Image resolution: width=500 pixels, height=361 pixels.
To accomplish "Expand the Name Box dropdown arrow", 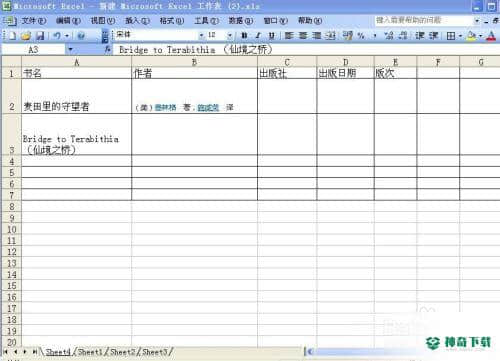I will (70, 50).
